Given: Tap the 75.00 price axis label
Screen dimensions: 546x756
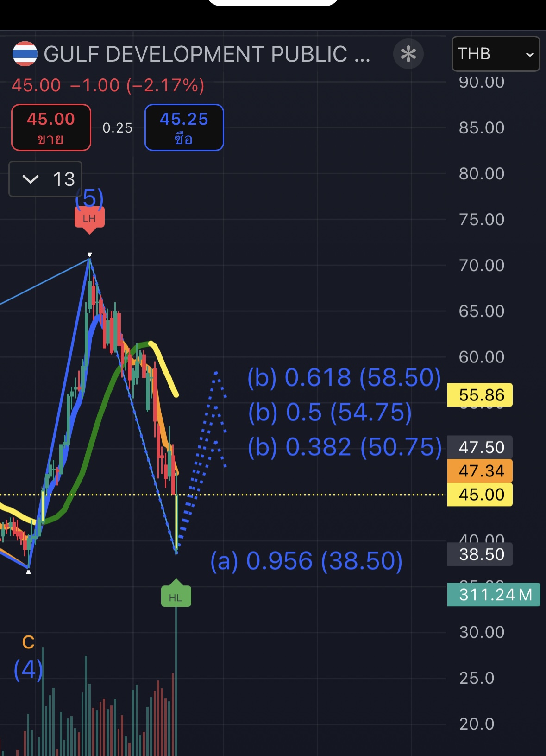Looking at the screenshot, I should pos(482,220).
